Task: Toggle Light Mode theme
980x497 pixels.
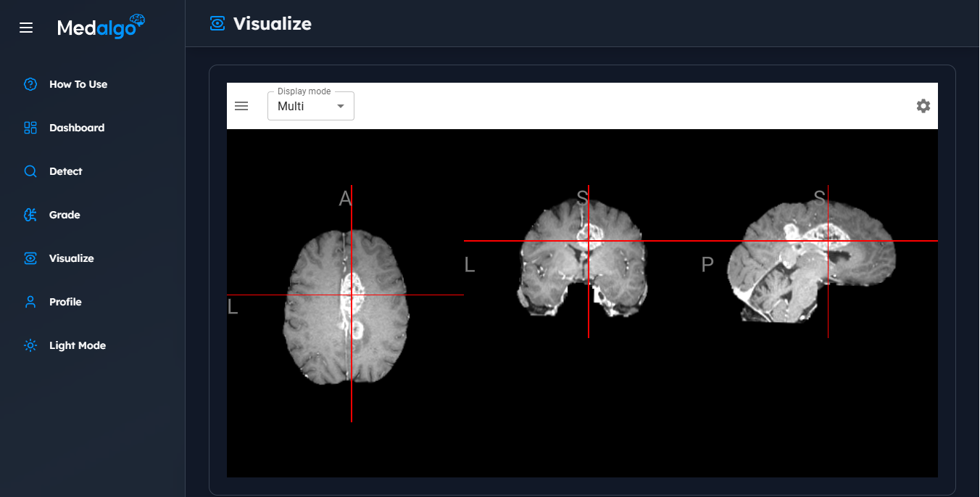Action: (x=77, y=345)
